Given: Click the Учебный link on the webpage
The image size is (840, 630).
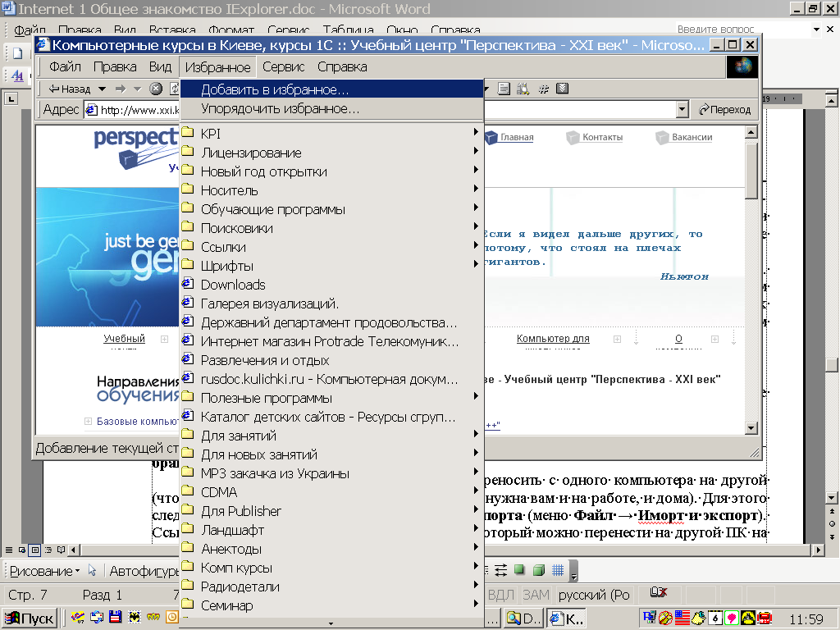Looking at the screenshot, I should click(x=125, y=339).
